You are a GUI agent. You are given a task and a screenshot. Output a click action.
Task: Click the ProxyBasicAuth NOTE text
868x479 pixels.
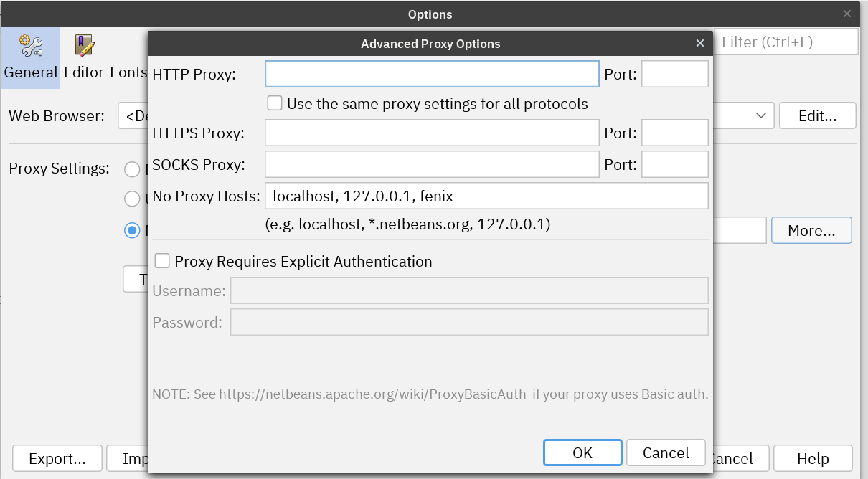point(430,394)
